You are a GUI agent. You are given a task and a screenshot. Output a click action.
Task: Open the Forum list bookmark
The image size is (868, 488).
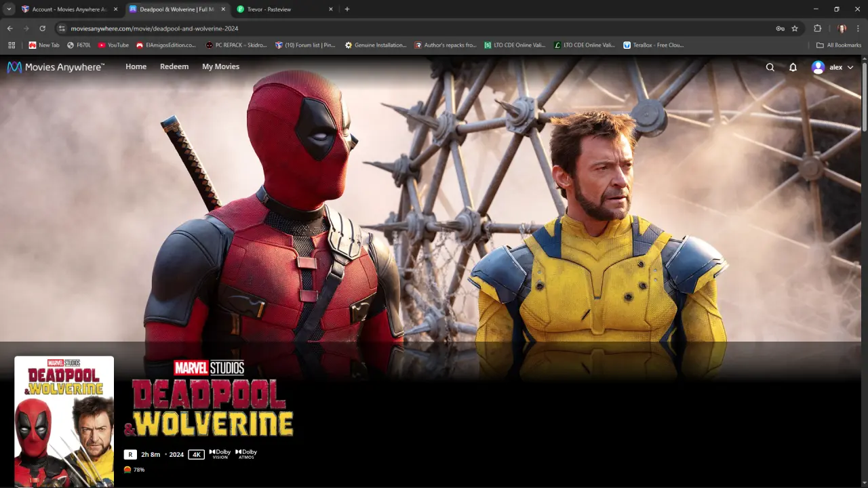[x=305, y=45]
